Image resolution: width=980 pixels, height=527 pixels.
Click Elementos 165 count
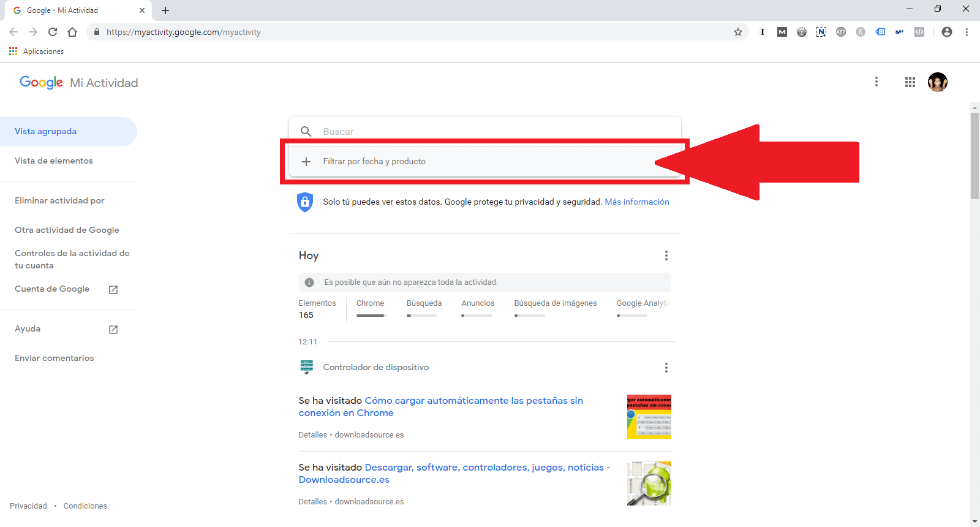click(x=317, y=309)
